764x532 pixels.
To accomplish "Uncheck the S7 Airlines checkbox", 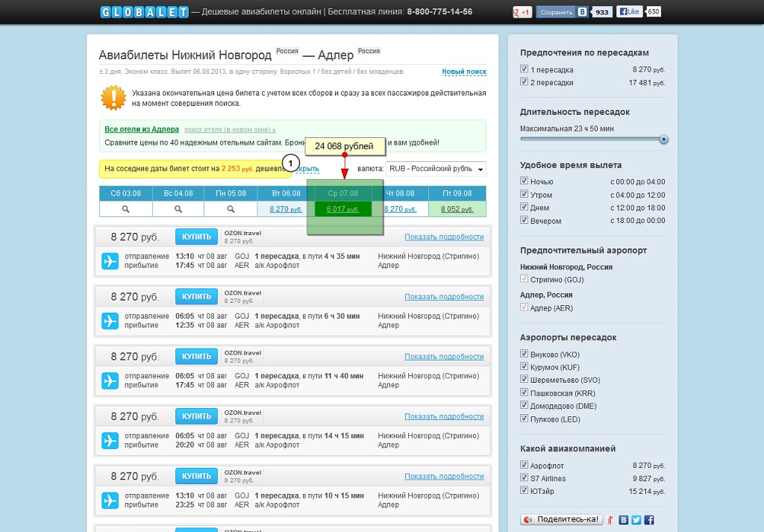I will (x=525, y=478).
